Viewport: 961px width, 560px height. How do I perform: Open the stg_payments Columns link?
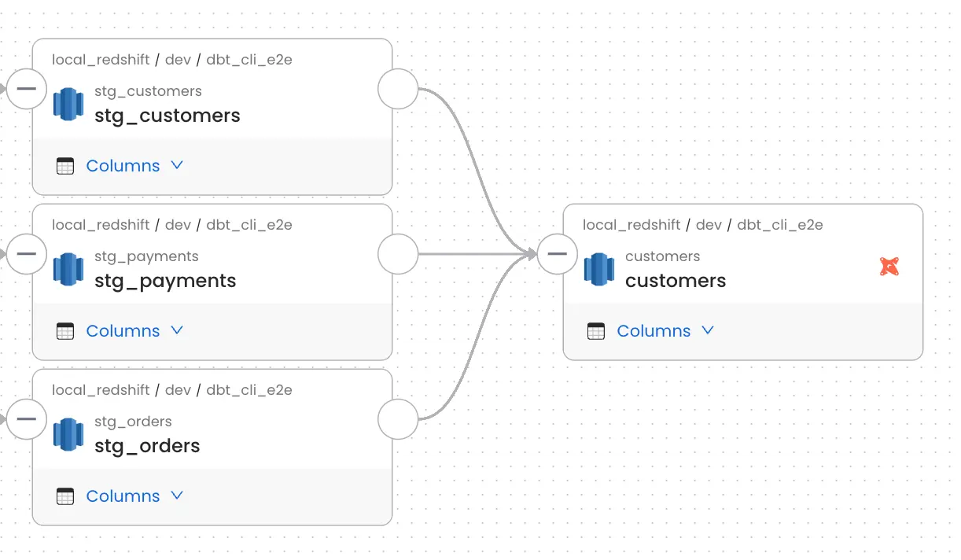tap(123, 331)
